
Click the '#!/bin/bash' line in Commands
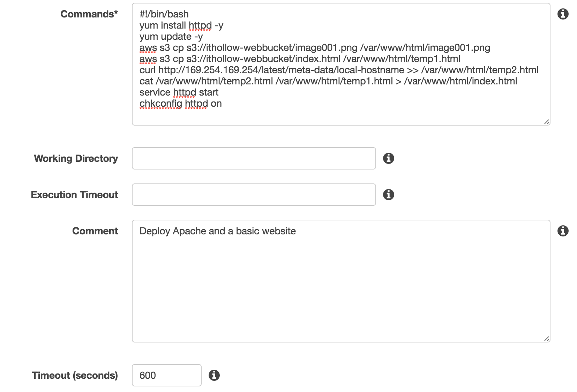[164, 14]
